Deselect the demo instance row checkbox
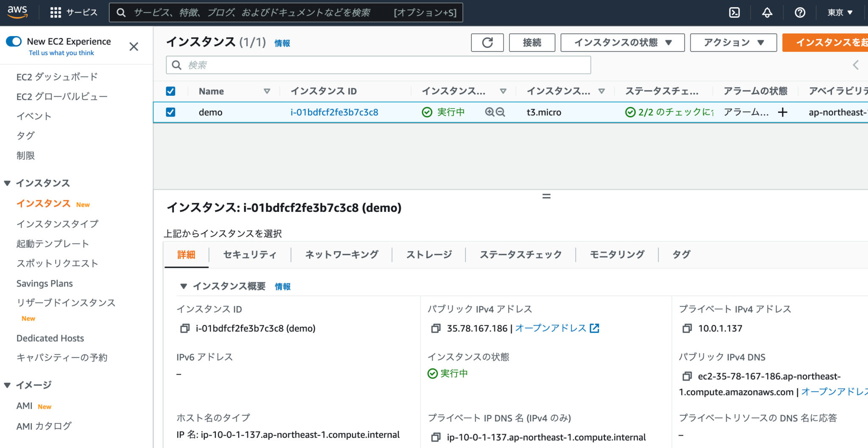 pos(171,112)
